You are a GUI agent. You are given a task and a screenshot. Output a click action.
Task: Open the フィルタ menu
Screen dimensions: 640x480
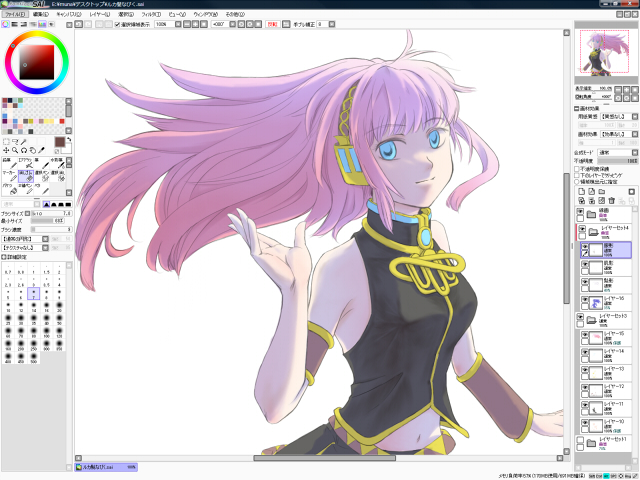151,14
